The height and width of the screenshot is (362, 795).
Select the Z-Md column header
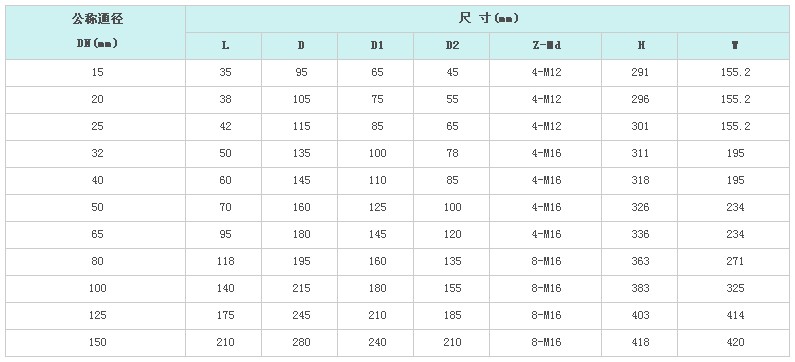pyautogui.click(x=546, y=46)
